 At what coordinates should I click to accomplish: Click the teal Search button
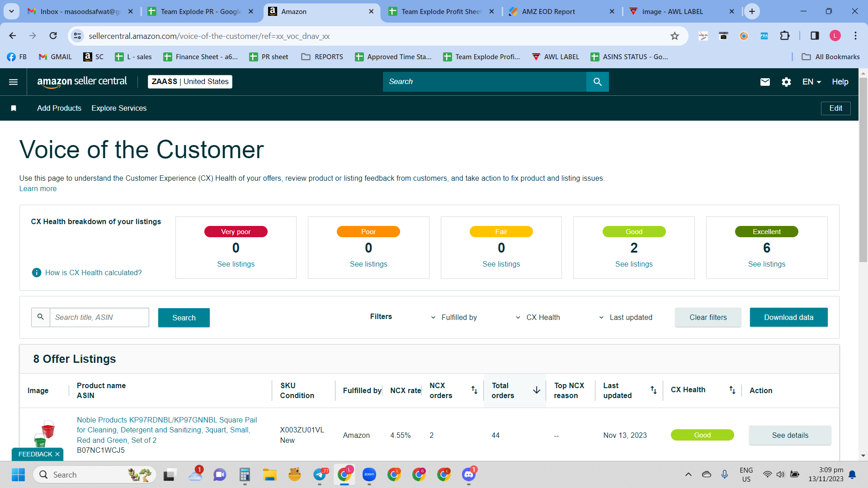coord(184,318)
